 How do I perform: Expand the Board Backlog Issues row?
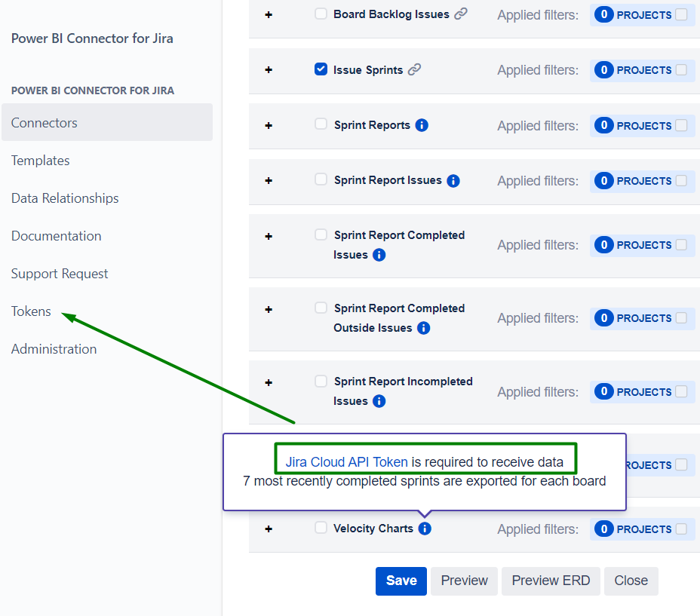tap(269, 14)
